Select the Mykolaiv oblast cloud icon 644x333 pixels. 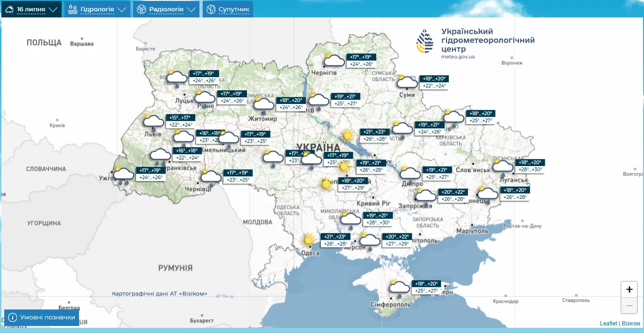[x=350, y=219]
